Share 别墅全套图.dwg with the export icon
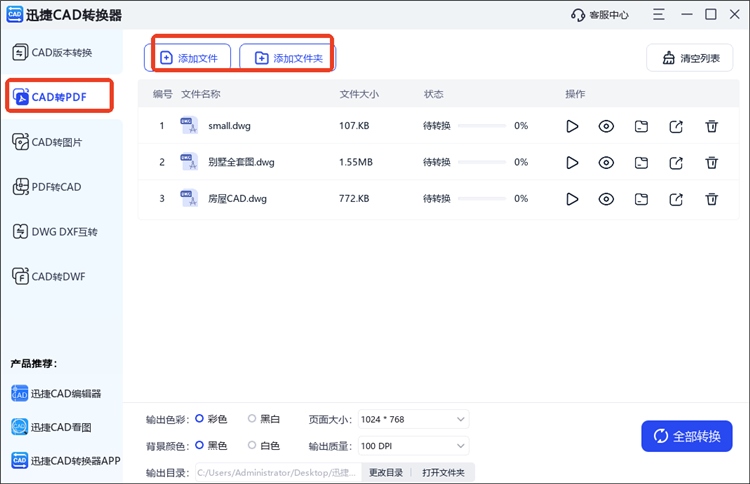The image size is (750, 484). (x=676, y=163)
